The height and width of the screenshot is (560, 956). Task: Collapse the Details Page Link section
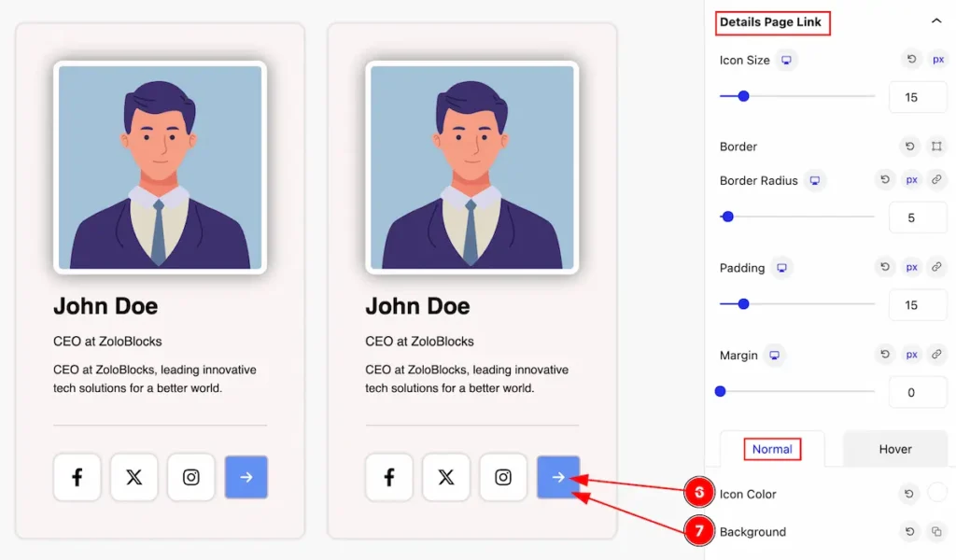pos(936,21)
